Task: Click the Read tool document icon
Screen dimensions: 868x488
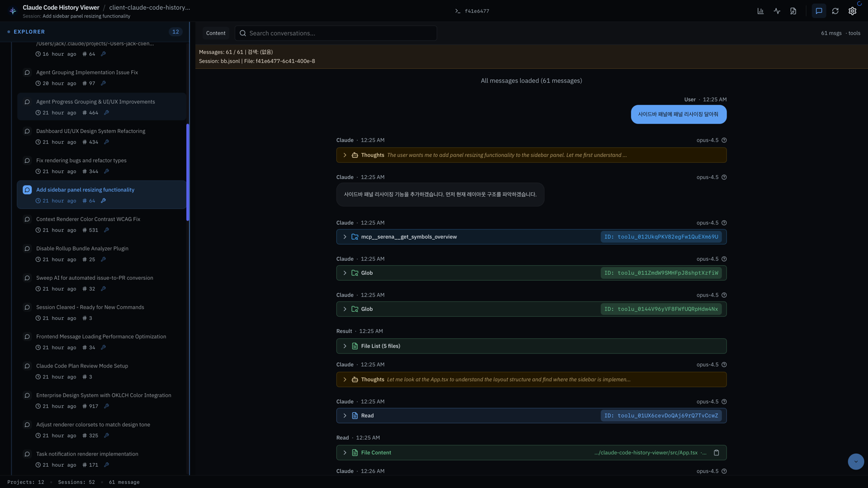Action: 355,416
